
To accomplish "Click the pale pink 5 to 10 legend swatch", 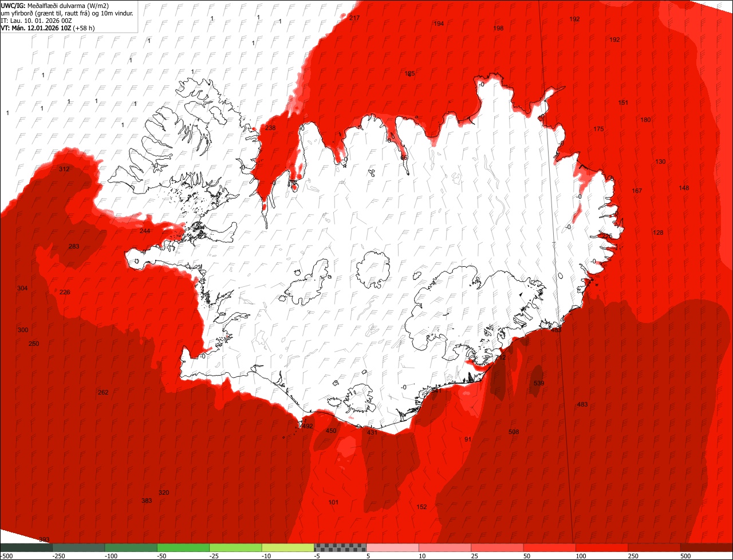I will click(x=392, y=547).
